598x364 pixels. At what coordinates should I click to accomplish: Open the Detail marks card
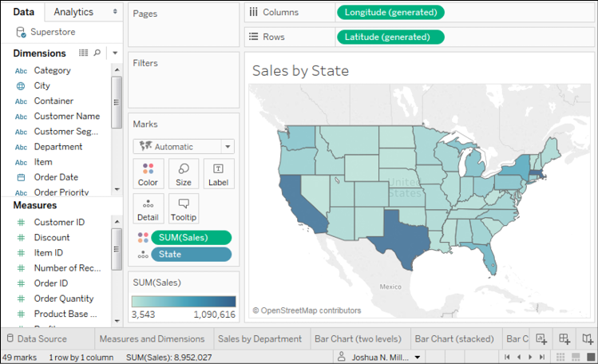coord(148,208)
